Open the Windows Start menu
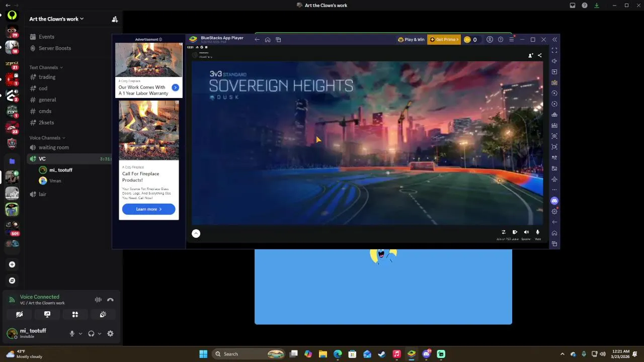 click(x=203, y=354)
